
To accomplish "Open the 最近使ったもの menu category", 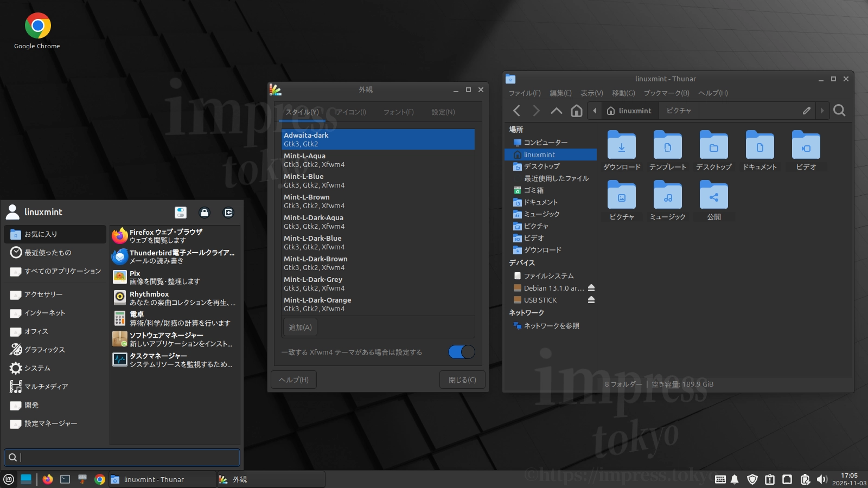I will pos(55,253).
